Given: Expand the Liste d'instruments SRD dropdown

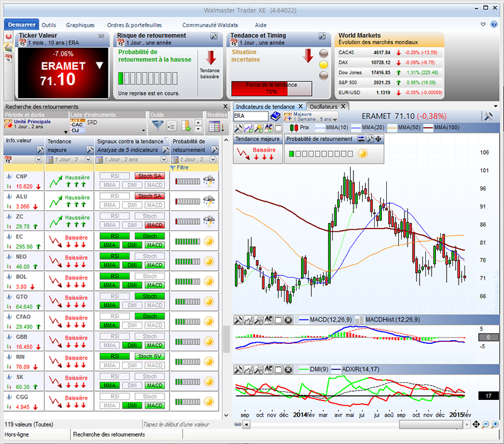Looking at the screenshot, I should [144, 130].
